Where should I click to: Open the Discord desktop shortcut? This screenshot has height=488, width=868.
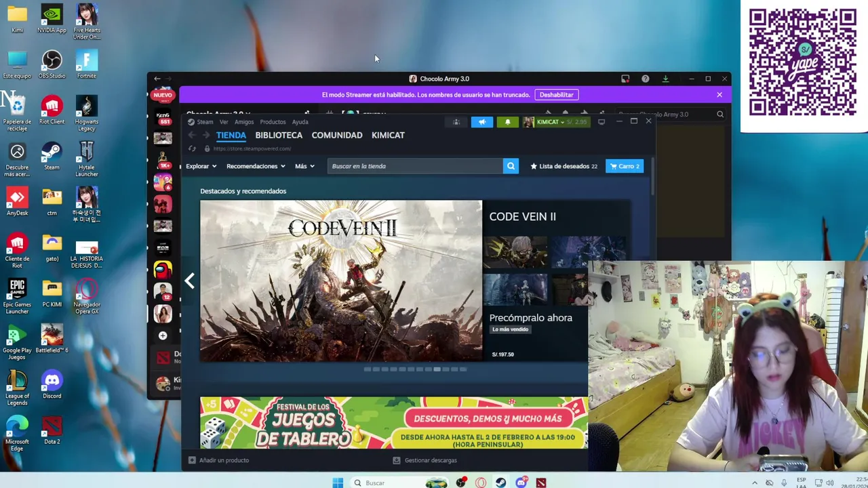(52, 384)
